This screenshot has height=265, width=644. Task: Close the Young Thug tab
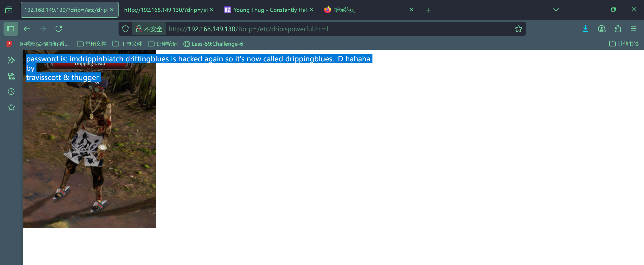[x=312, y=10]
